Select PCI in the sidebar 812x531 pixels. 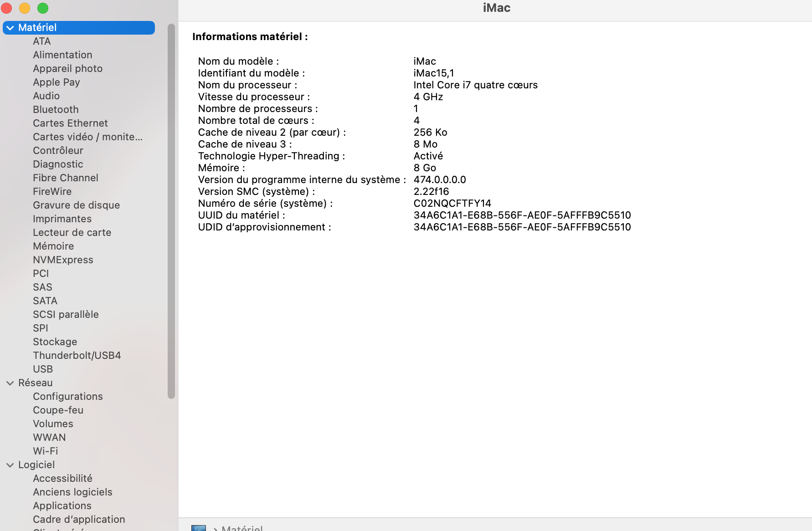tap(41, 274)
